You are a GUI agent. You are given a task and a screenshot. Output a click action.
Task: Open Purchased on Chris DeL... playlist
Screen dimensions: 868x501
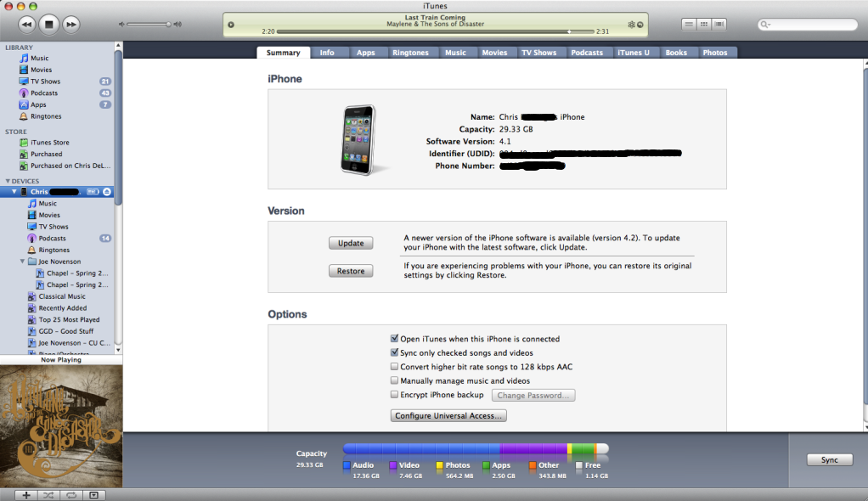pos(70,166)
